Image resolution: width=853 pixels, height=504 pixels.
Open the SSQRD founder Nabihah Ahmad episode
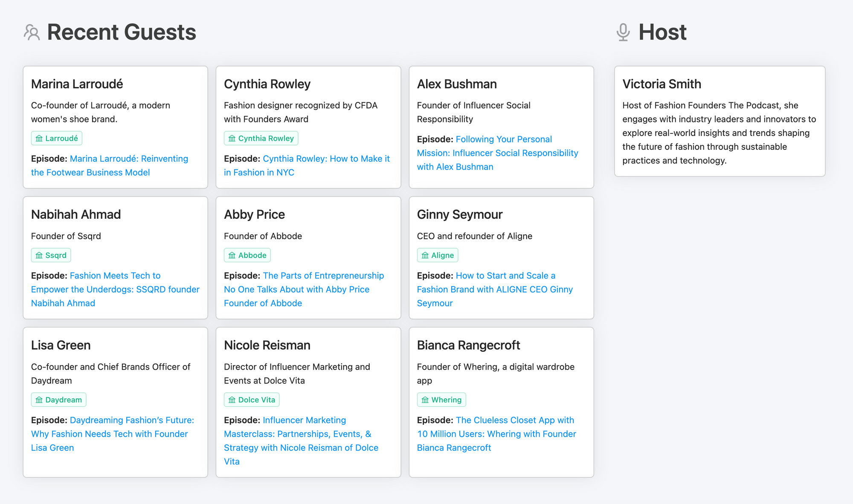point(115,290)
